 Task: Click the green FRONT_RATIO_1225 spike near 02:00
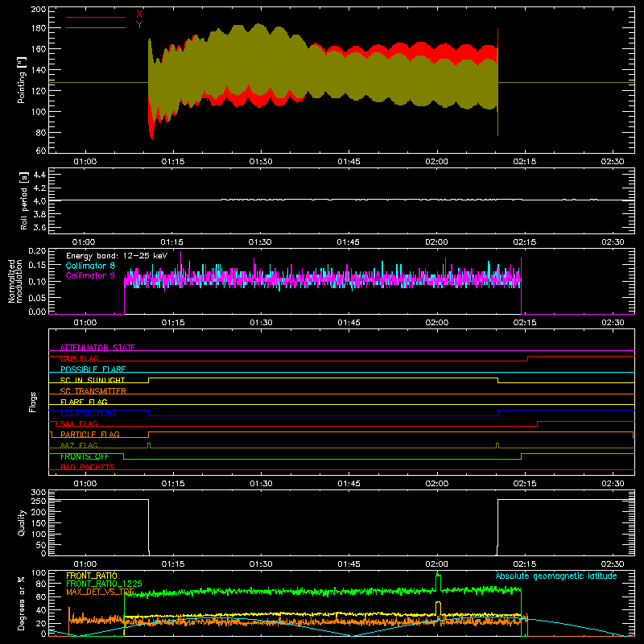click(x=438, y=581)
